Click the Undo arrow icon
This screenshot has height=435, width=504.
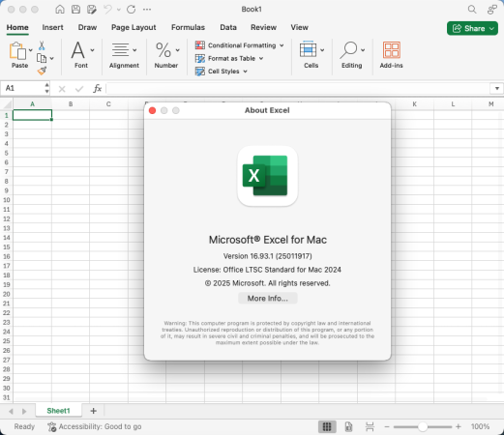pyautogui.click(x=107, y=9)
